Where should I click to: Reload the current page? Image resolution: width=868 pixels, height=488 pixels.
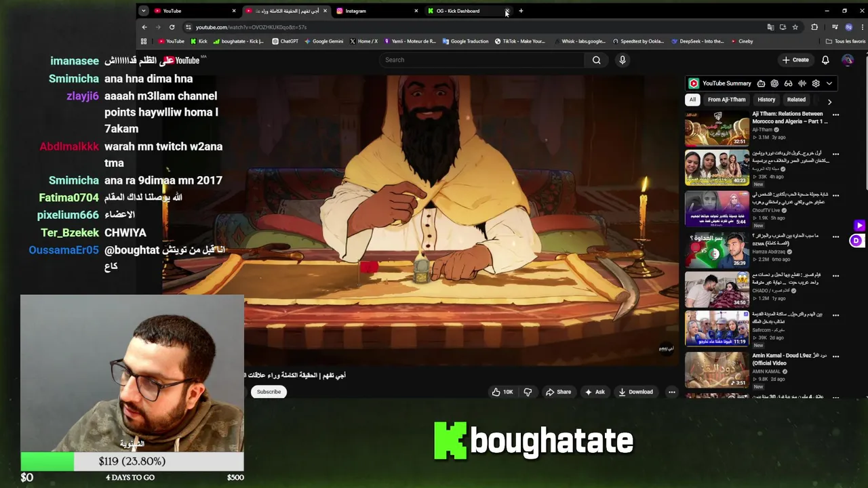pyautogui.click(x=172, y=27)
